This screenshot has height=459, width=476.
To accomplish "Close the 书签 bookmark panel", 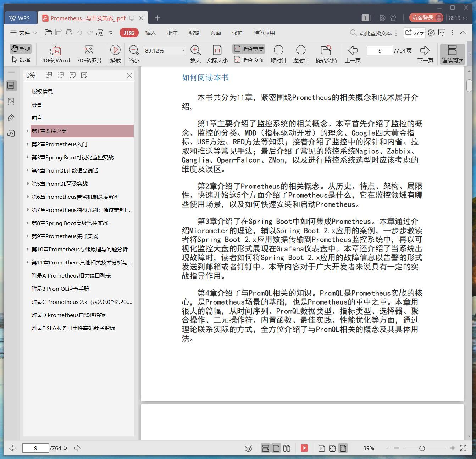I will 129,75.
